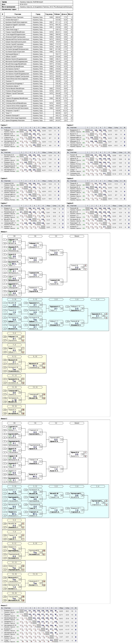The height and width of the screenshot is (644, 132).
Task: Select participant 'Молчанов Юрий Владимирович'
Action: point(16,62)
